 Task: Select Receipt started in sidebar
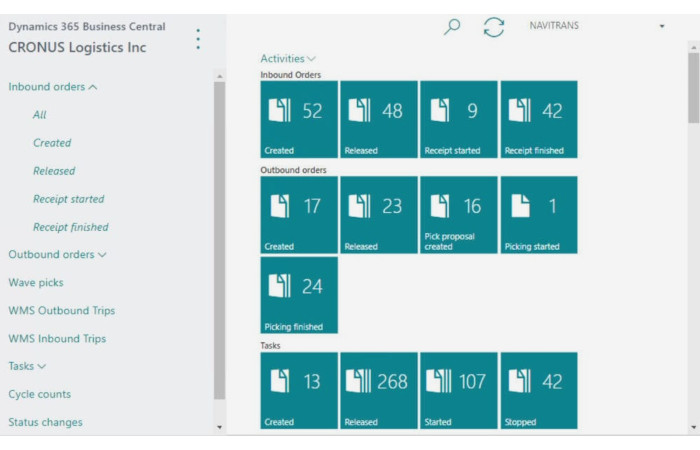coord(68,199)
